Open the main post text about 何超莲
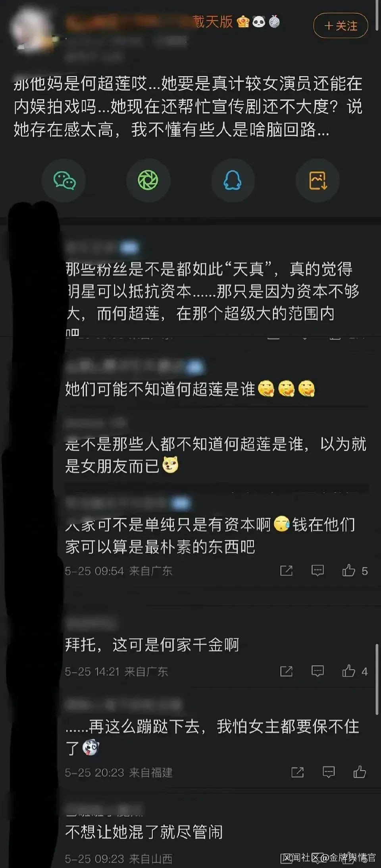Viewport: 381px width, 868px height. 188,106
